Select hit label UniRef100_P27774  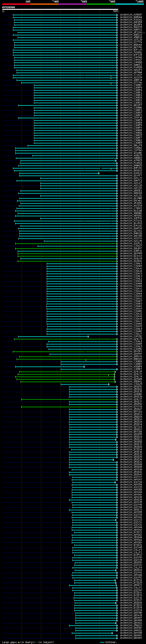click(x=131, y=42)
